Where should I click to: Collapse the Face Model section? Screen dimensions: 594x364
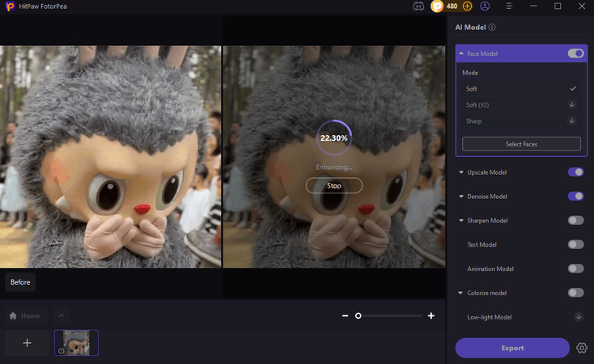[x=461, y=53]
